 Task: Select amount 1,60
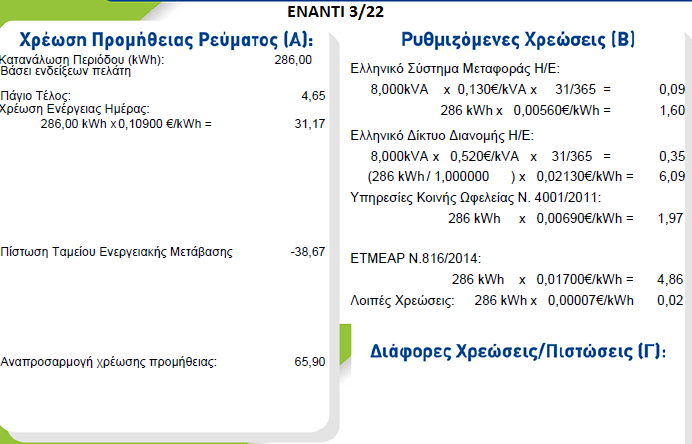(x=672, y=110)
